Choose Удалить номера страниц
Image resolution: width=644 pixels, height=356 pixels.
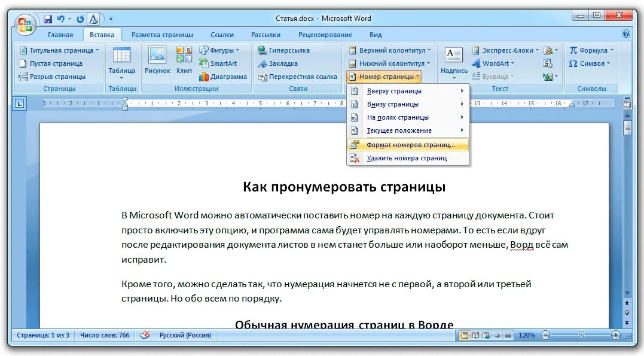pos(408,158)
